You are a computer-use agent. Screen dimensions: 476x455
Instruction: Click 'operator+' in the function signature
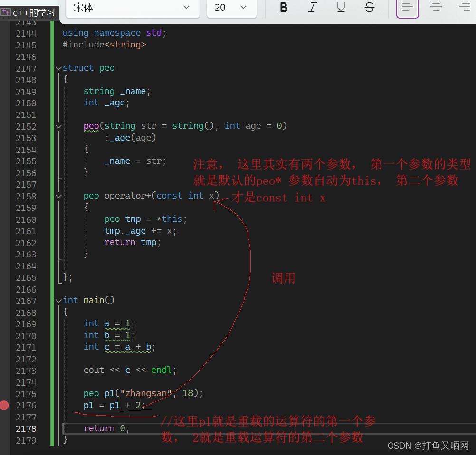coord(127,196)
